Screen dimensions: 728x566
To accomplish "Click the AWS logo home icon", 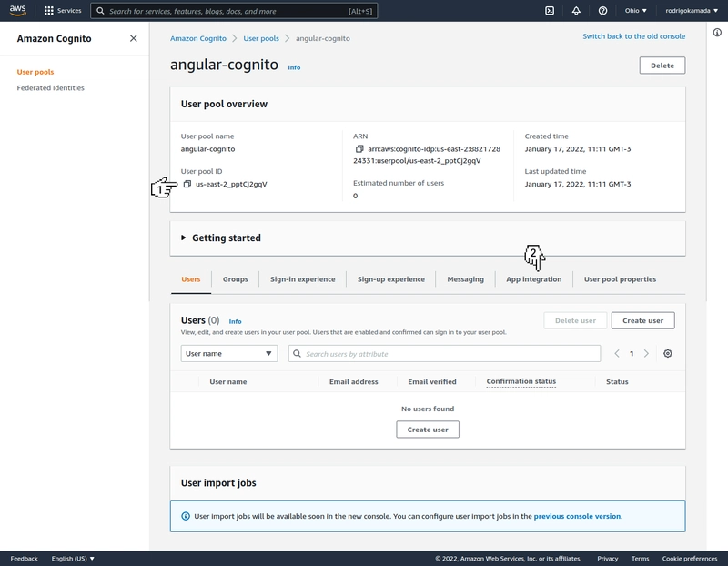I will pyautogui.click(x=17, y=10).
